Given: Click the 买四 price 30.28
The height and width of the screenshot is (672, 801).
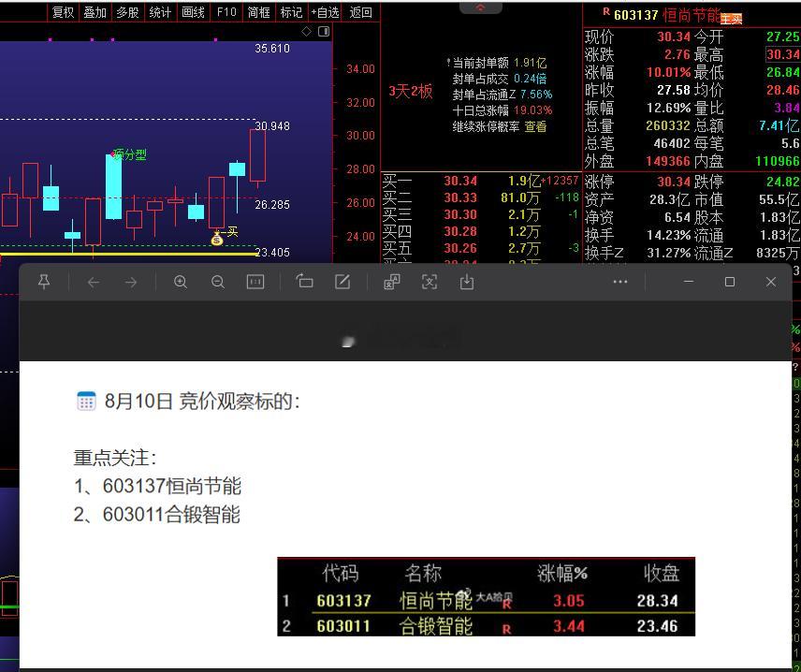Looking at the screenshot, I should click(460, 231).
